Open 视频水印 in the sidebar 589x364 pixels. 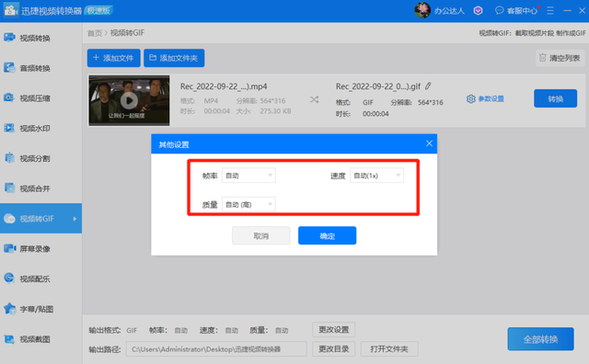[40, 128]
